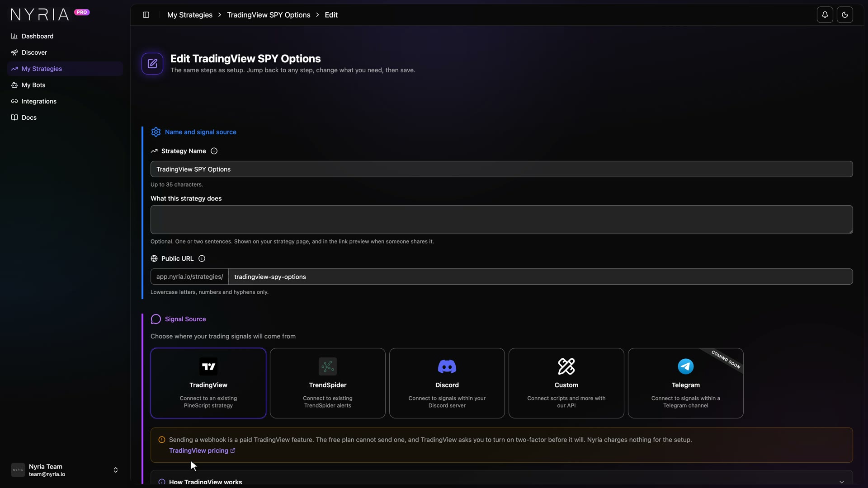Open Integrations in the sidebar
The height and width of the screenshot is (488, 868).
[x=65, y=101]
